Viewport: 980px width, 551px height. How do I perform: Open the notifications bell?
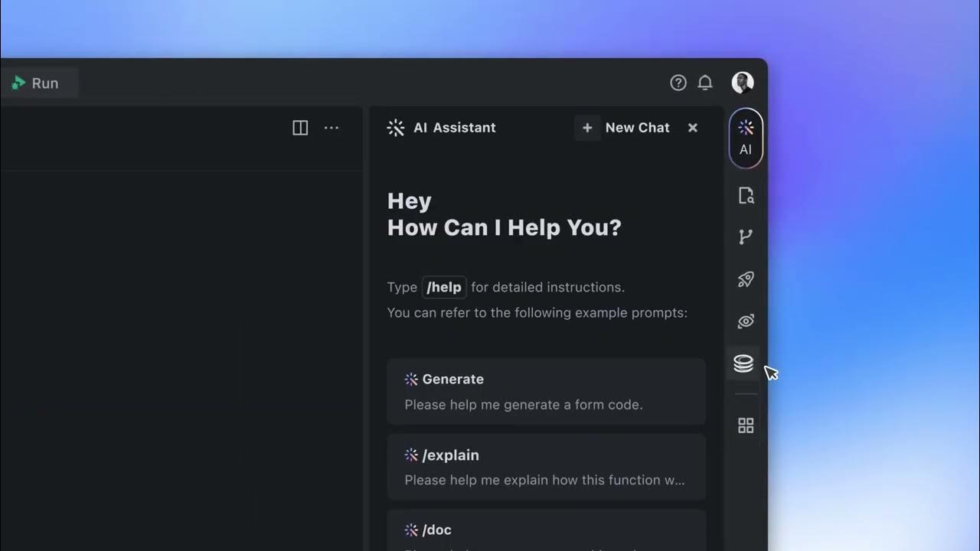[x=705, y=83]
